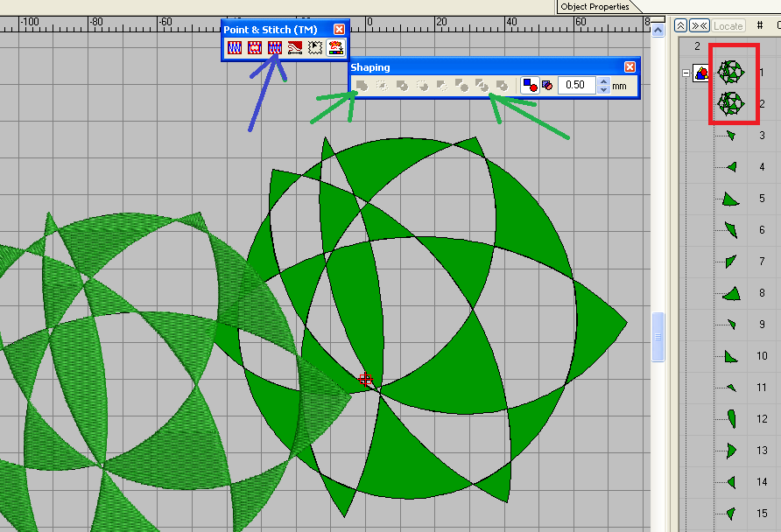The image size is (781, 532).
Task: Select the centerline run tool in Point & Stitch
Action: coord(295,48)
